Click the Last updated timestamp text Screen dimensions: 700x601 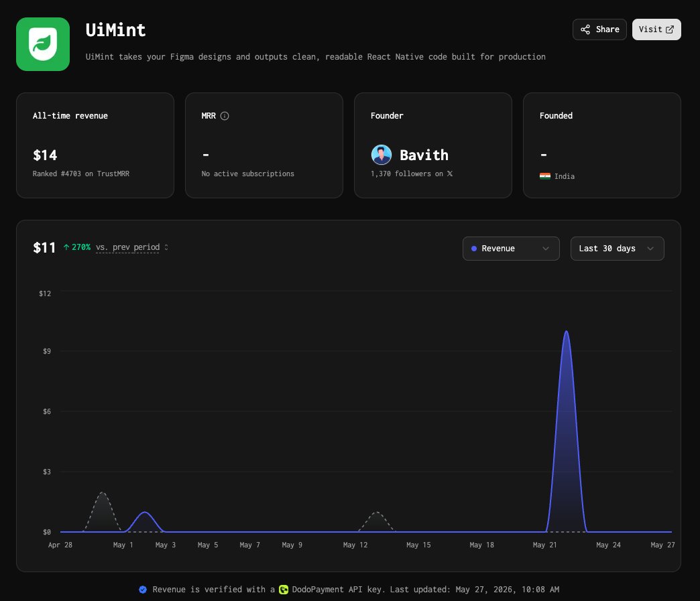click(474, 590)
